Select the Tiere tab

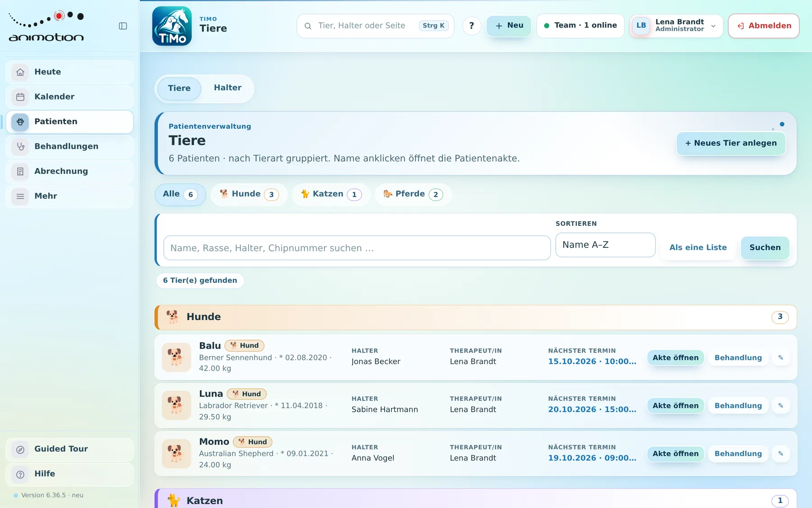click(x=179, y=88)
